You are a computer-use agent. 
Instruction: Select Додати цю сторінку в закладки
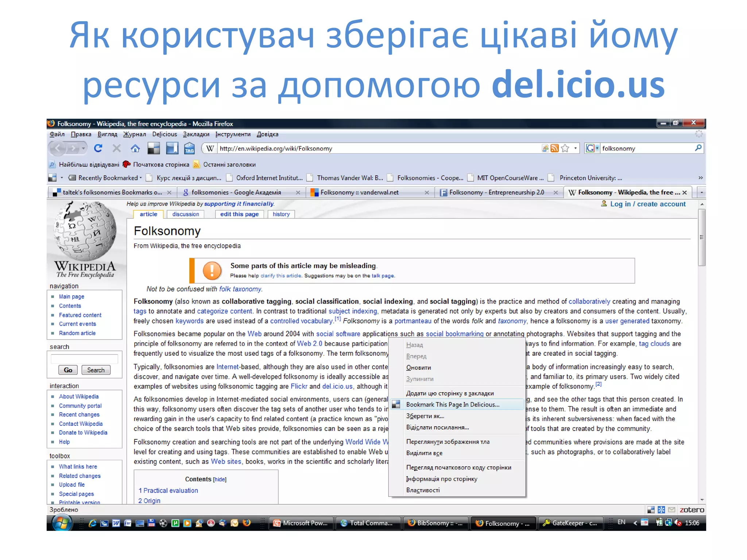pos(457,393)
